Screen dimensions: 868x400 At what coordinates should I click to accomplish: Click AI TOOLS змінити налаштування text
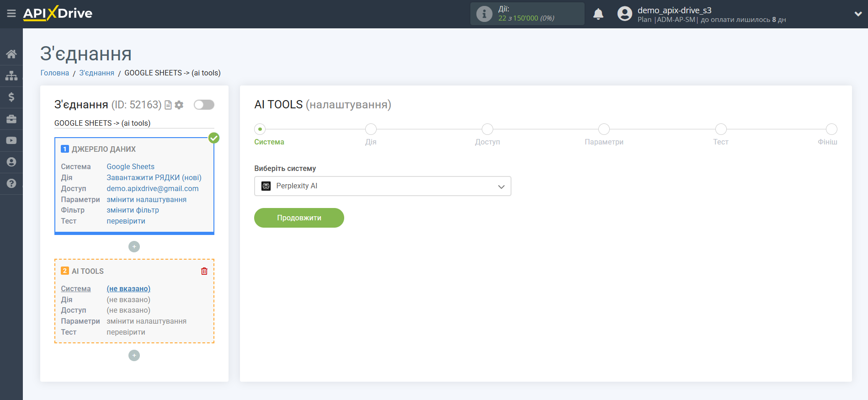tap(147, 321)
